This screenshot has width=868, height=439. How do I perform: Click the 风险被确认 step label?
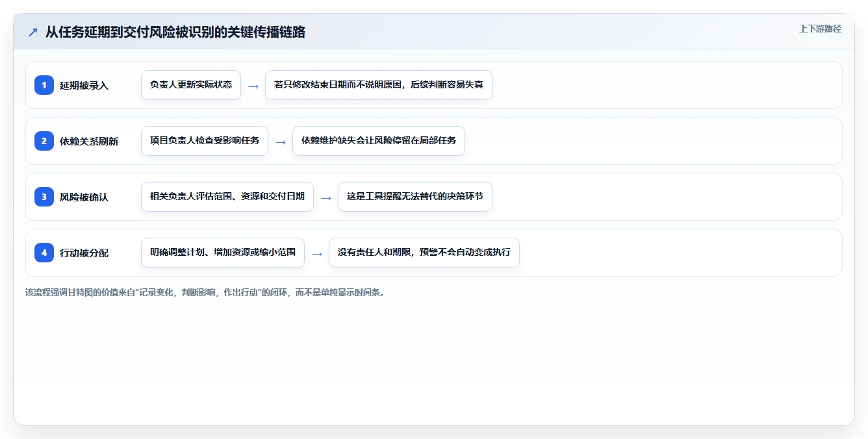point(84,197)
